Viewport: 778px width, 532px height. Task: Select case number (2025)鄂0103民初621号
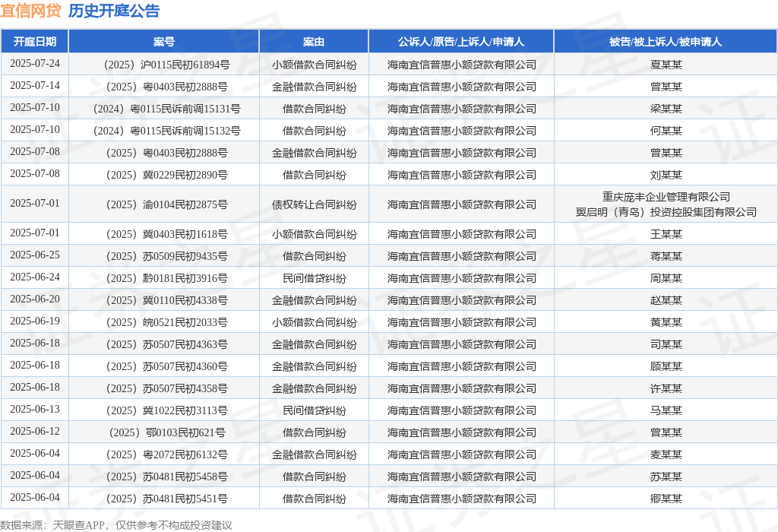click(166, 432)
